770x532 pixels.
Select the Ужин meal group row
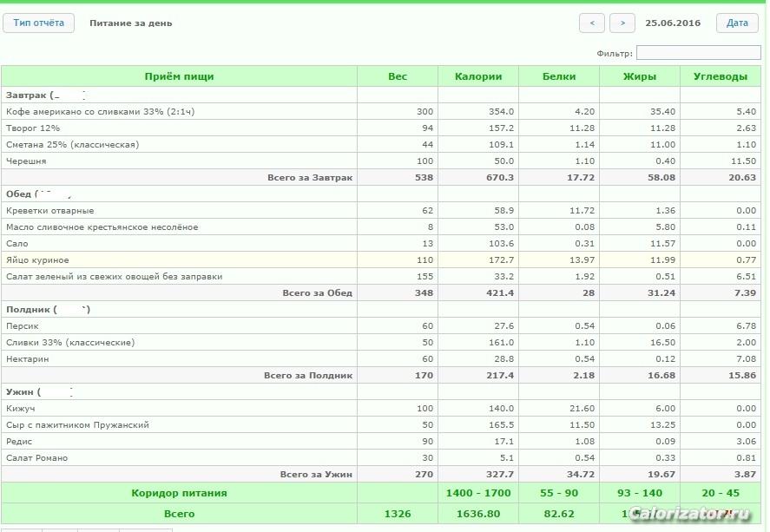click(x=381, y=391)
